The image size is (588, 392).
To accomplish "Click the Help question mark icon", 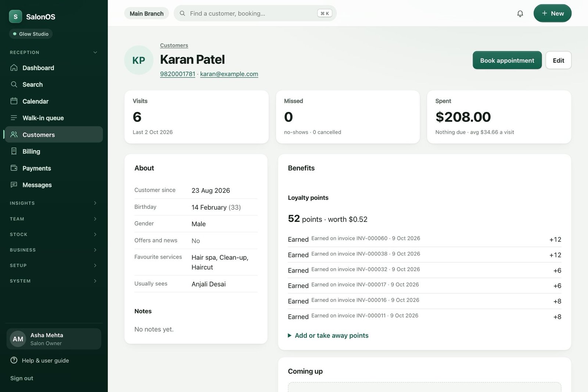I will pyautogui.click(x=14, y=360).
